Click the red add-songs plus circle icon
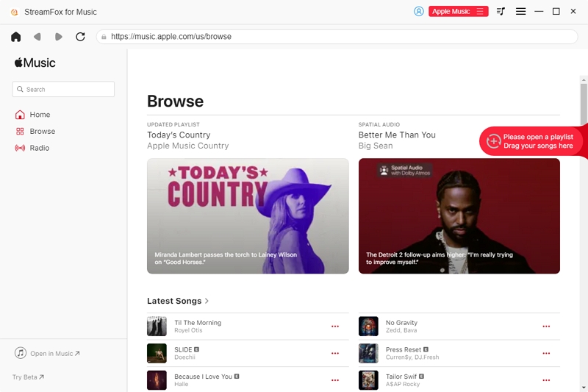This screenshot has height=392, width=588. pyautogui.click(x=493, y=141)
